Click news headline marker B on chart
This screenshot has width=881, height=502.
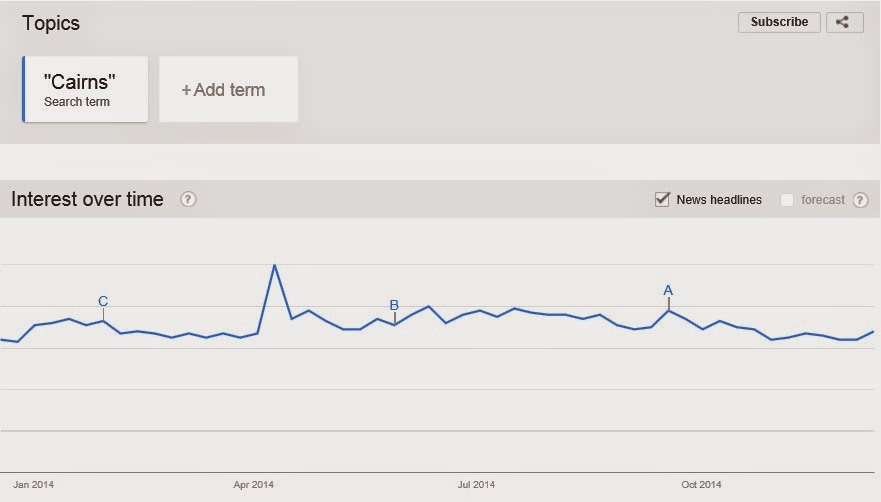coord(394,305)
